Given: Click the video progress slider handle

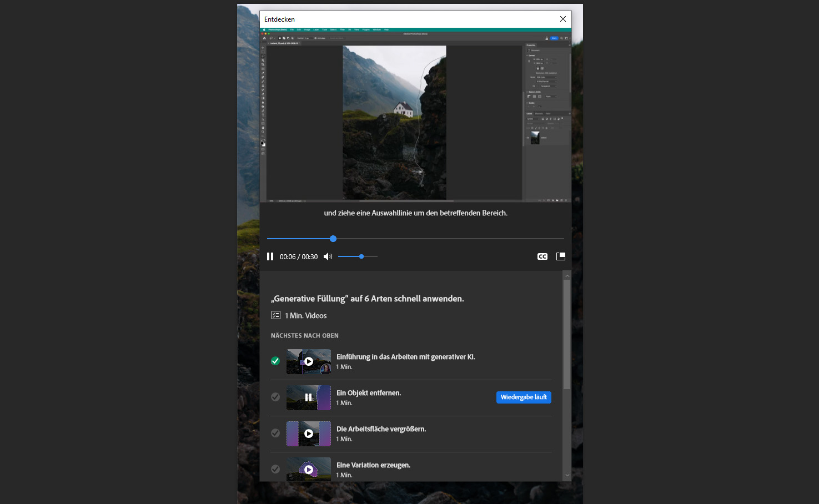Looking at the screenshot, I should tap(333, 239).
